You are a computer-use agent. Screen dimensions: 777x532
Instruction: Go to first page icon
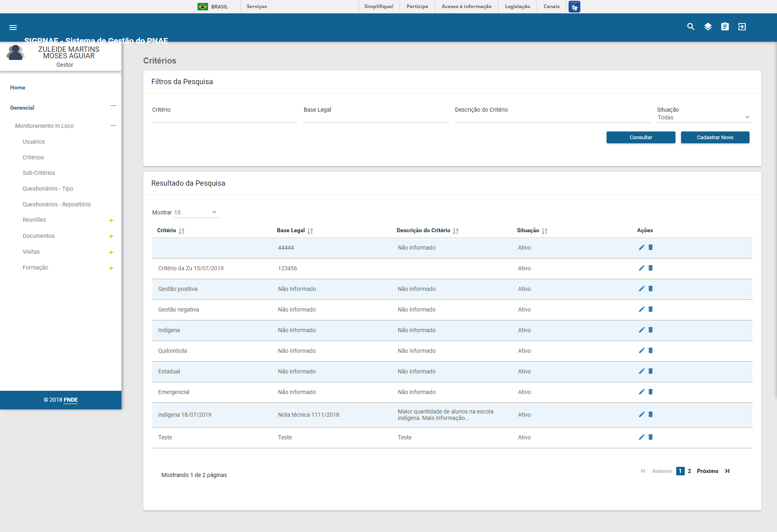tap(643, 471)
